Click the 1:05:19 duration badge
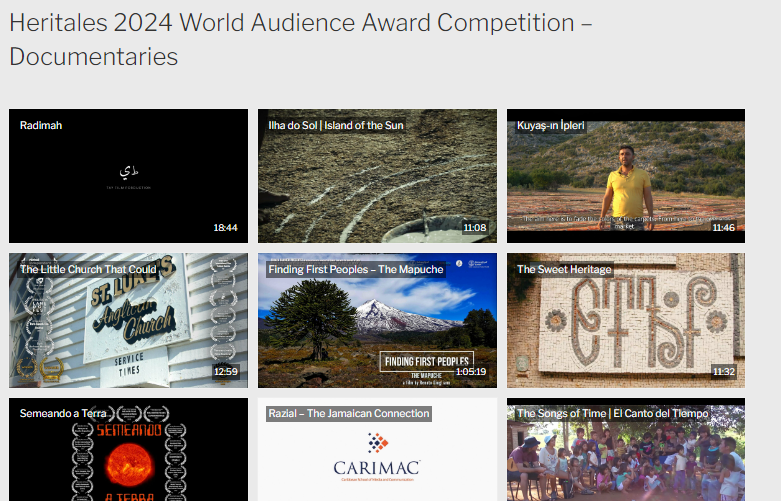This screenshot has height=501, width=781. pyautogui.click(x=471, y=372)
